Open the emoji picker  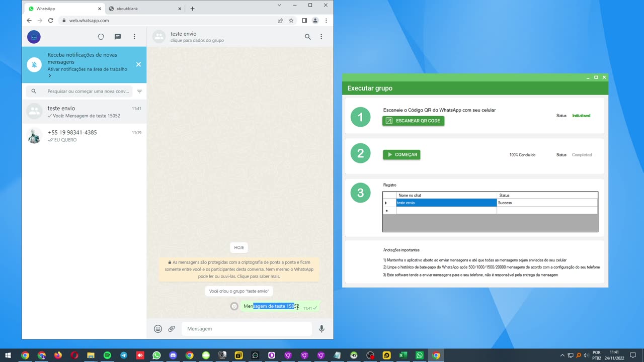click(x=158, y=329)
